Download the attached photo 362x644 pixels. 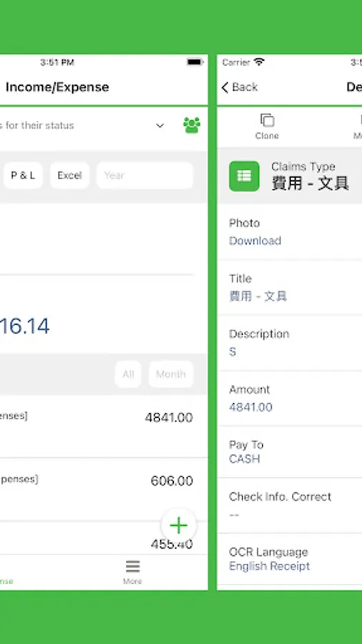(x=255, y=240)
